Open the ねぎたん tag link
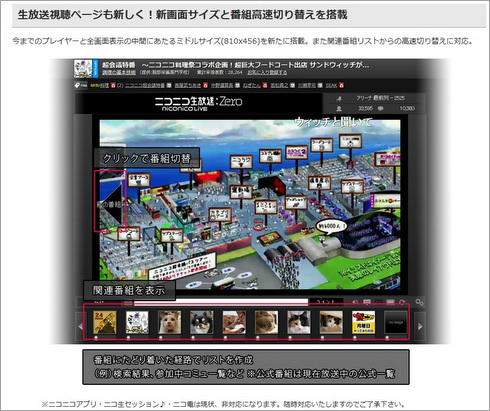The width and height of the screenshot is (490, 411). tap(251, 85)
